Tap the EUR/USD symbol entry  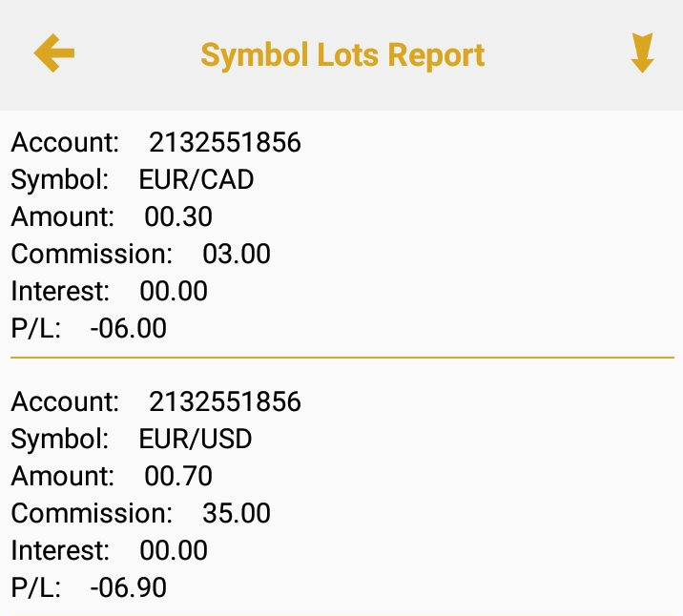(x=196, y=439)
